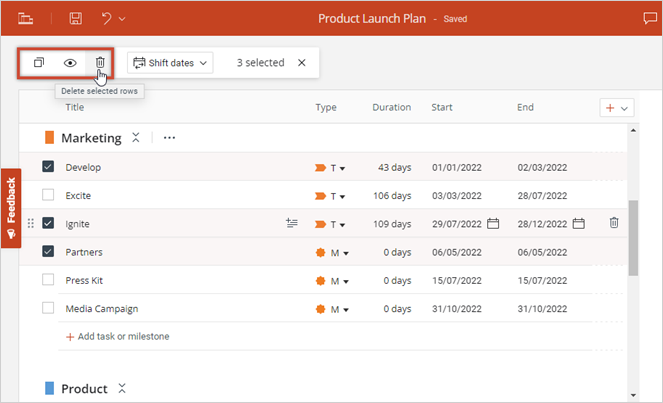Screen dimensions: 663x403
Task: Collapse the Product swimlane
Action: click(122, 388)
